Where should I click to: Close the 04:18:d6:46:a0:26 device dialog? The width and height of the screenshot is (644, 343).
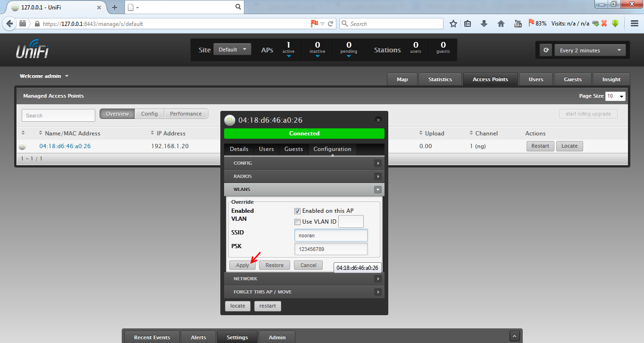(x=378, y=120)
